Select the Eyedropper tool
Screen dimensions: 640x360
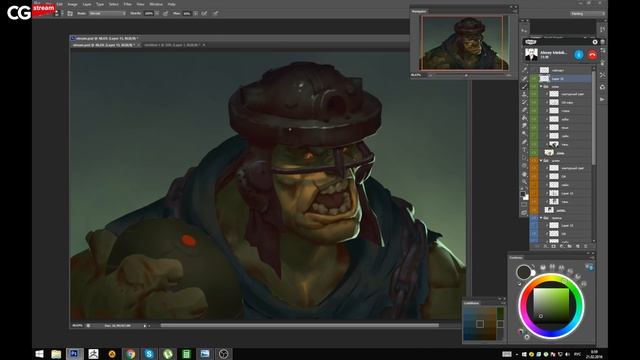524,70
